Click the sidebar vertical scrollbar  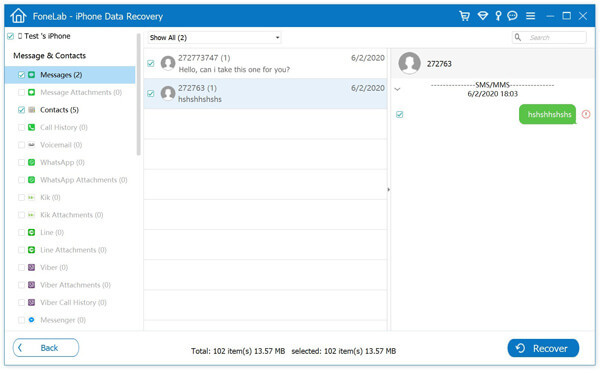point(139,95)
